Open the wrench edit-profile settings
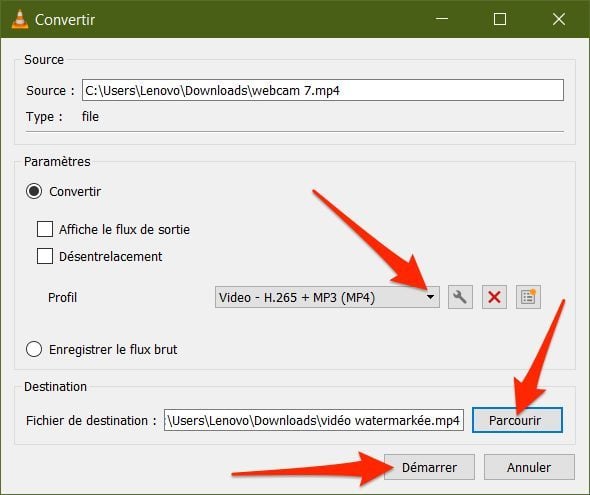This screenshot has width=590, height=495. pyautogui.click(x=460, y=297)
